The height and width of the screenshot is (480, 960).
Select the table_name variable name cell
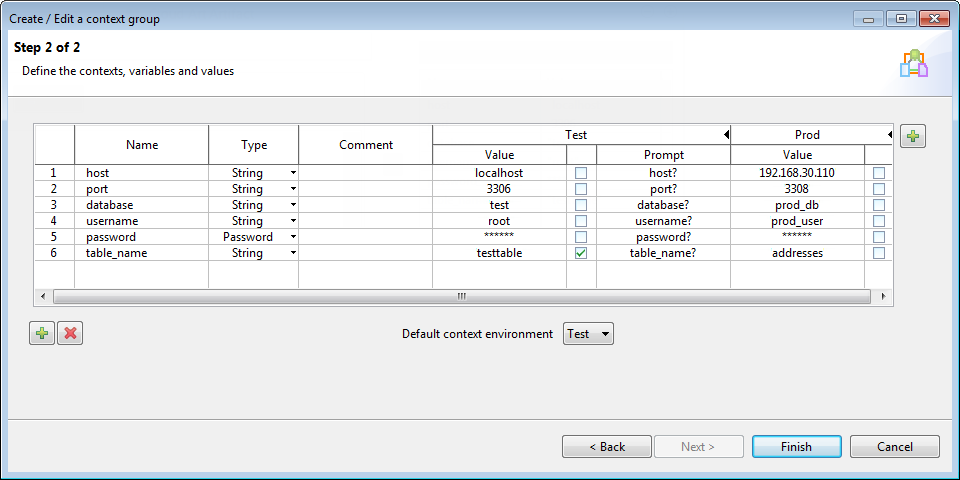point(142,253)
